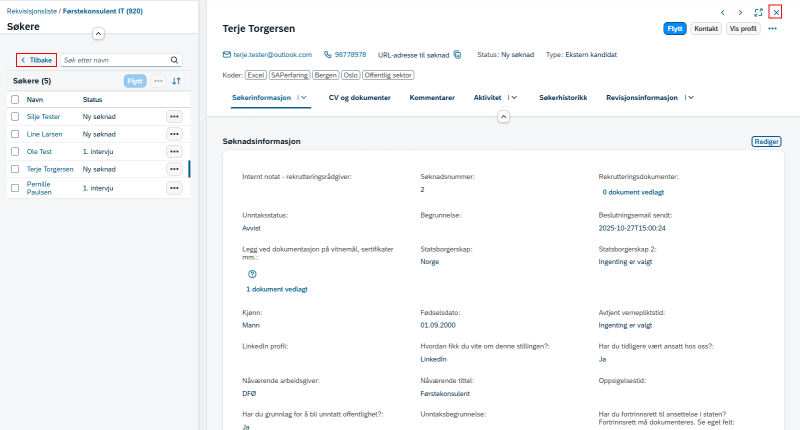The width and height of the screenshot is (800, 430).
Task: Open the Søkerhistorikk tab
Action: (x=563, y=97)
